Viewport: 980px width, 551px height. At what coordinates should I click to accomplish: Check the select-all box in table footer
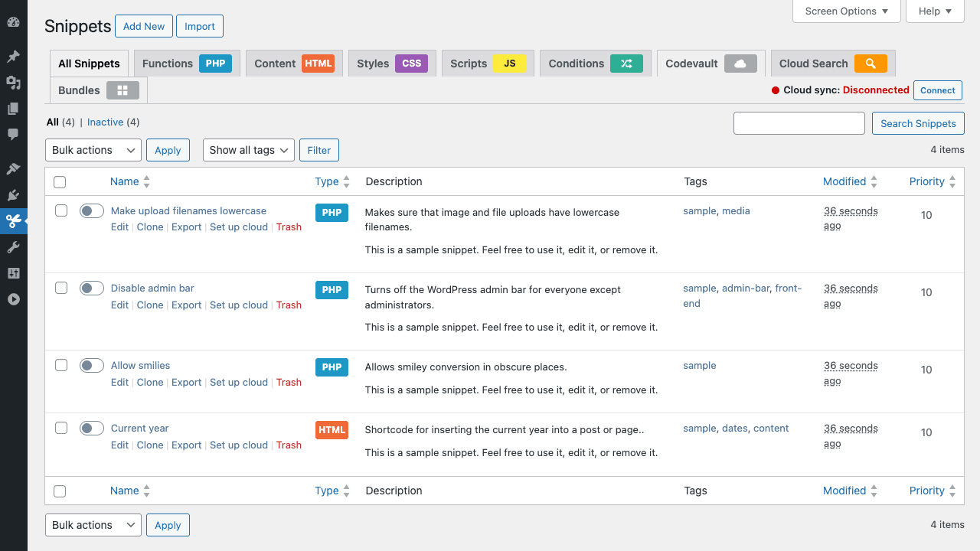click(60, 491)
